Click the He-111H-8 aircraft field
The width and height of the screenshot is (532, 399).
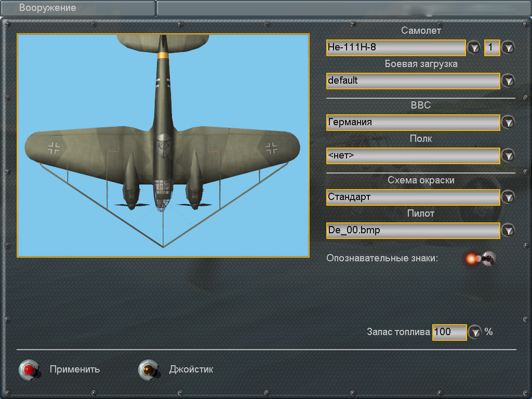396,48
